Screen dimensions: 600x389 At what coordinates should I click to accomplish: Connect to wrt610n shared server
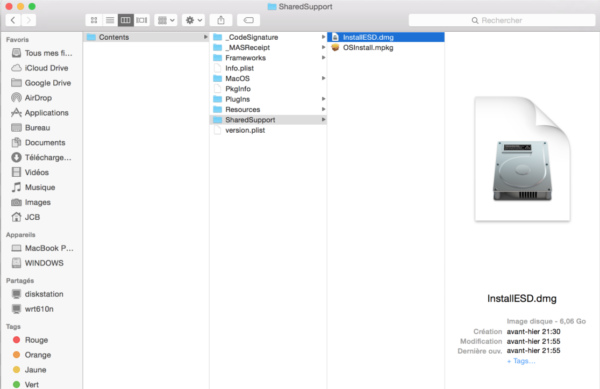click(x=42, y=309)
